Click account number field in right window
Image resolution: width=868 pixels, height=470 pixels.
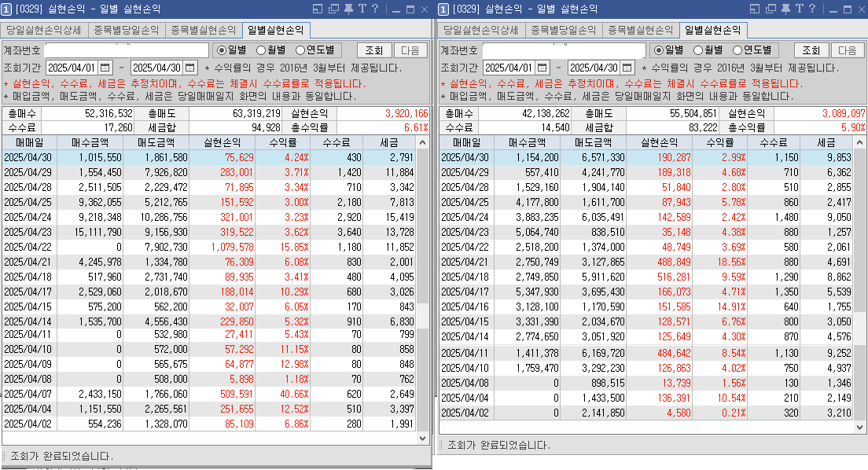point(564,50)
